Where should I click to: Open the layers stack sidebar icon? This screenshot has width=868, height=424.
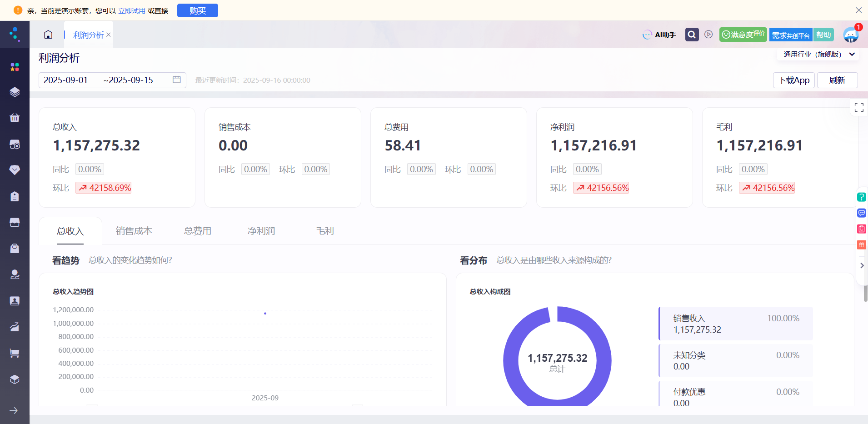15,92
